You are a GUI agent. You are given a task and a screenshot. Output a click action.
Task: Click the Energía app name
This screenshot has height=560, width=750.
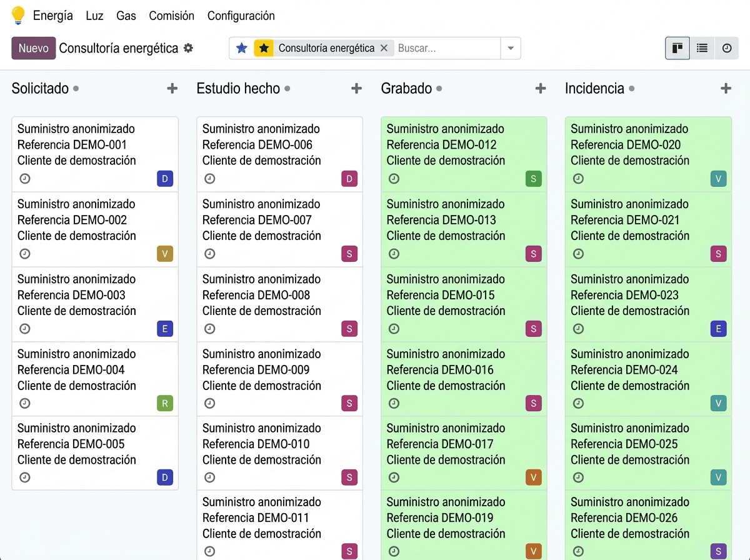tap(53, 16)
